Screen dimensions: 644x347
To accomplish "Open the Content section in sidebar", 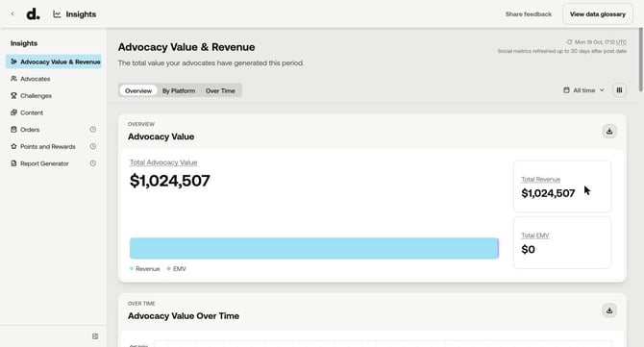I will (54, 112).
